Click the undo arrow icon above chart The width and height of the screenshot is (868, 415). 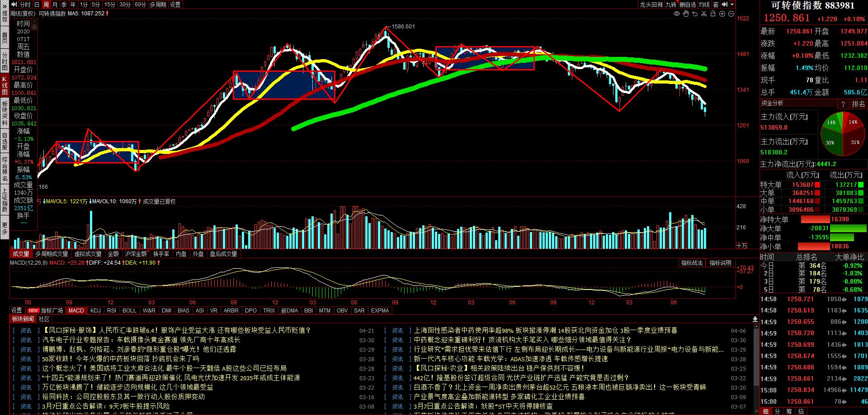click(695, 14)
